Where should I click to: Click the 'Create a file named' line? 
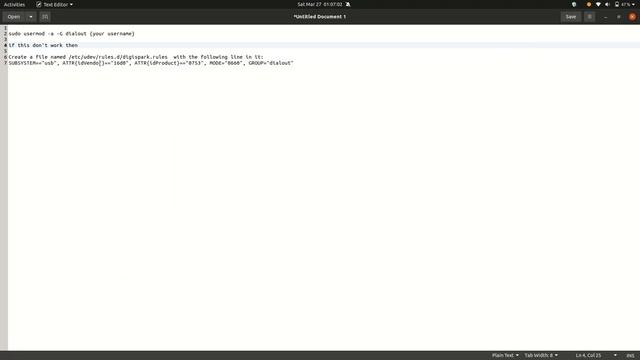(136, 57)
